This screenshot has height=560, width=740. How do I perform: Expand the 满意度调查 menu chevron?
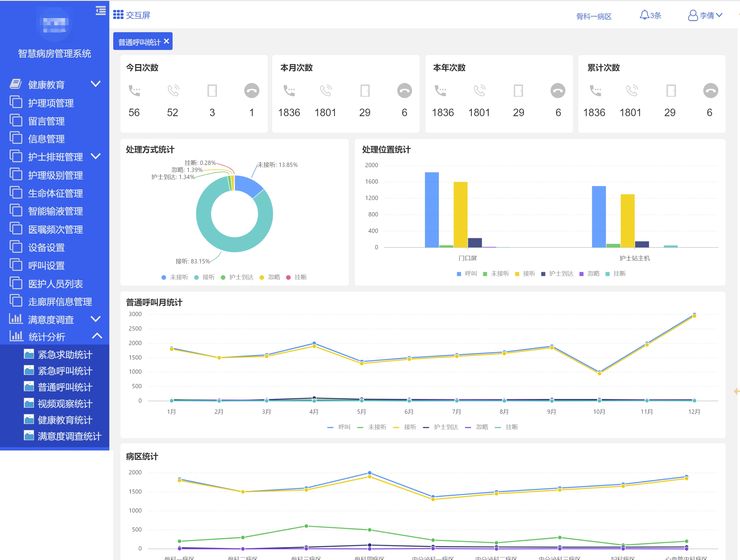96,319
